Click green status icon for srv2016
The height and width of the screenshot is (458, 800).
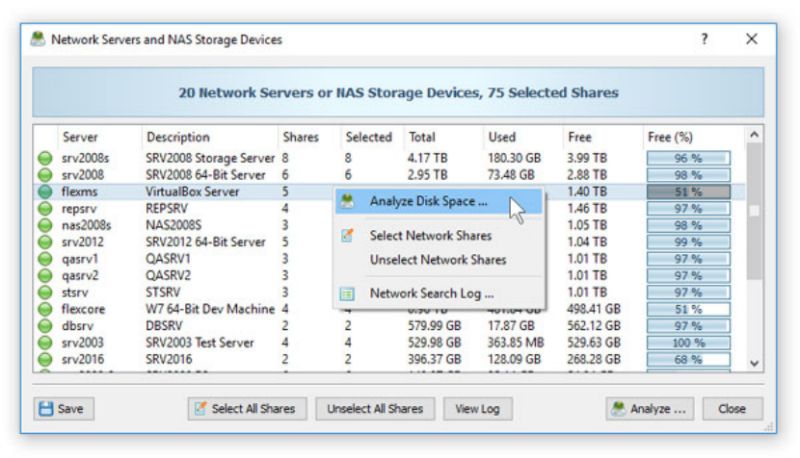45,360
